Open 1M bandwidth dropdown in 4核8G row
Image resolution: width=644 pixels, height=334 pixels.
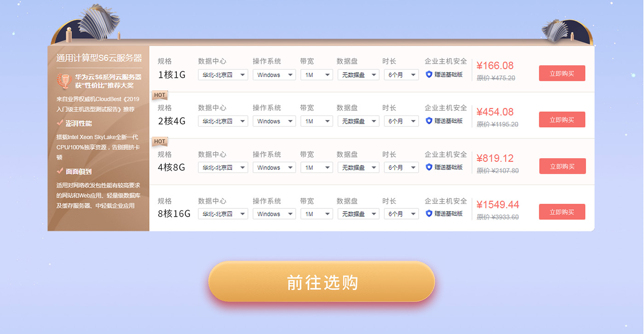click(x=316, y=167)
